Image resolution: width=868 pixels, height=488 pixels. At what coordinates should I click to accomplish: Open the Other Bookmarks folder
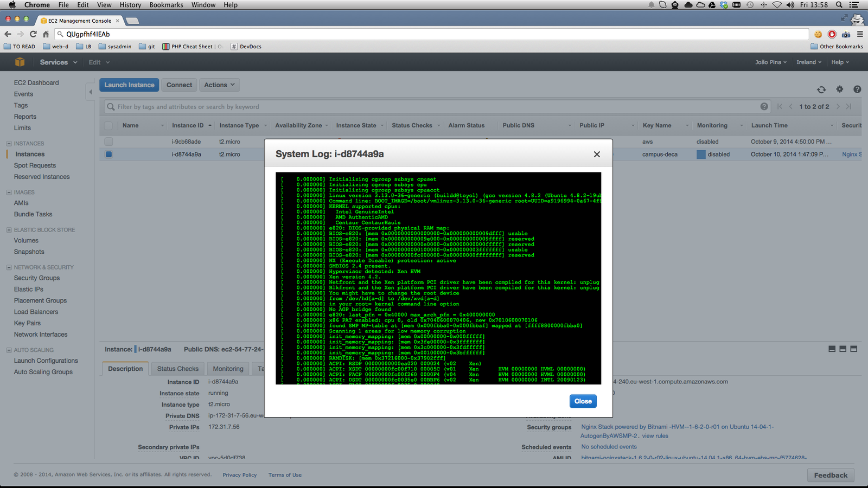click(x=837, y=47)
